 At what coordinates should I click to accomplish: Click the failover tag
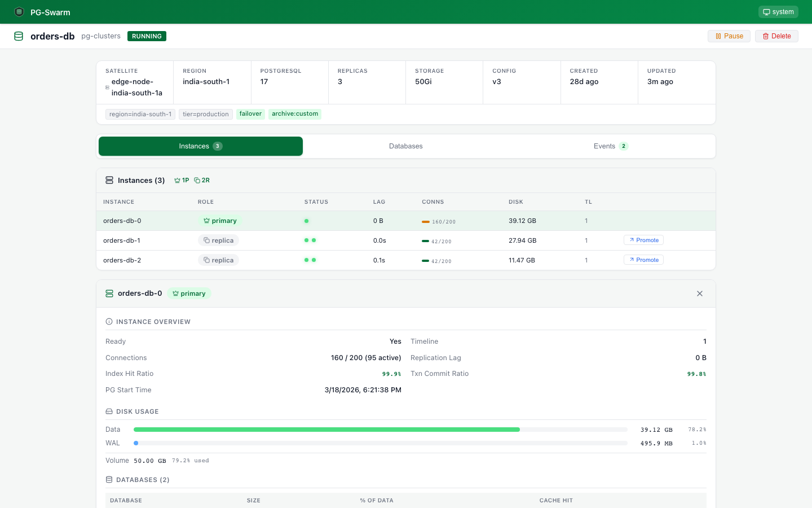250,114
